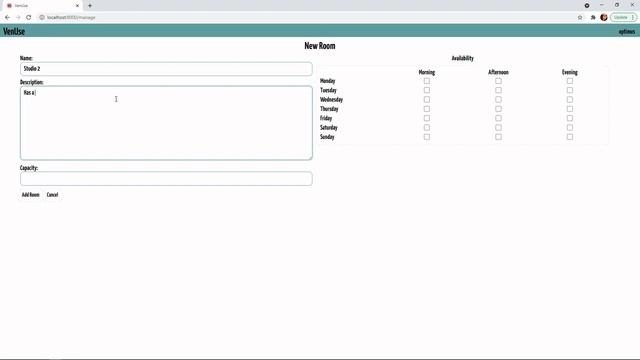640x360 pixels.
Task: Switch to the VenUse tab
Action: tap(43, 6)
